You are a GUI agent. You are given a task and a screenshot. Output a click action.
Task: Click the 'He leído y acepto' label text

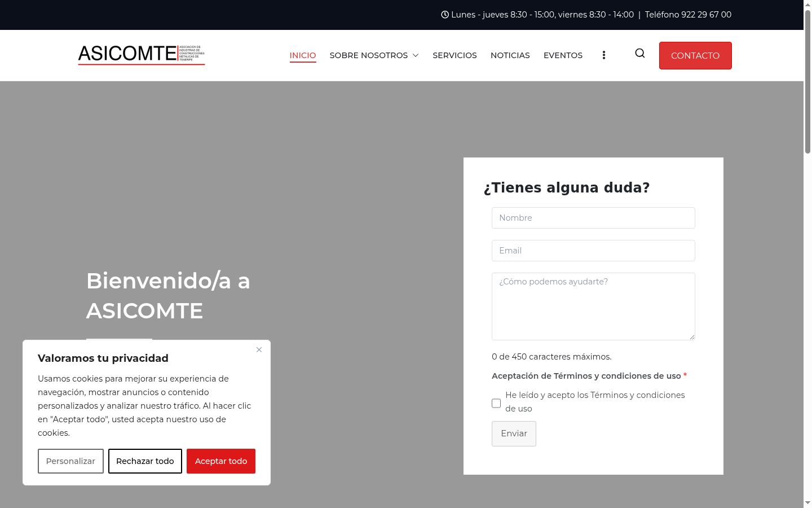point(595,402)
